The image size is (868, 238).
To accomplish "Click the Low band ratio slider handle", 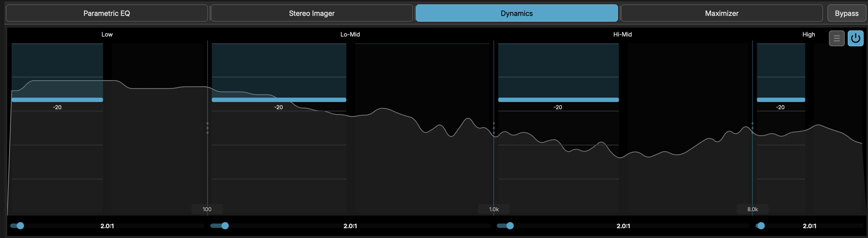I will [x=20, y=226].
